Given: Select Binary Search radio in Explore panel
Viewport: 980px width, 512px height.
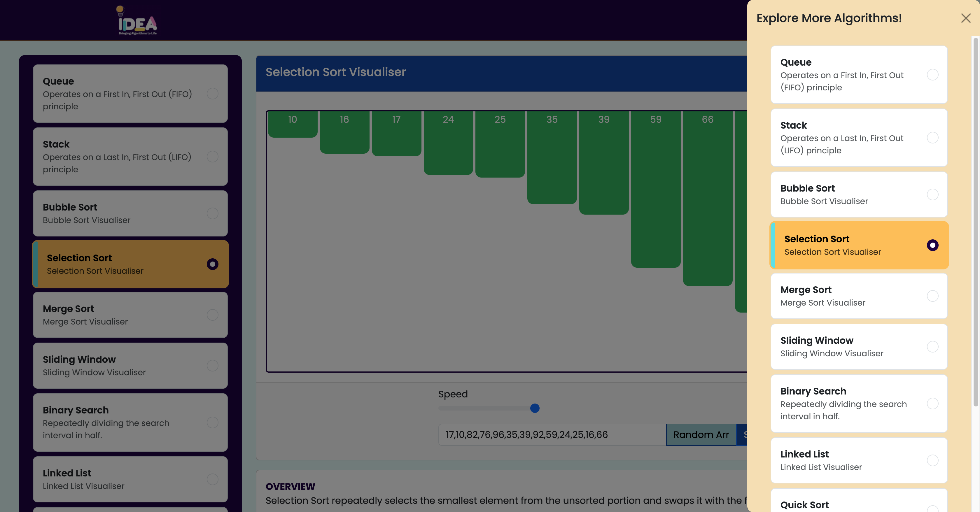Looking at the screenshot, I should 932,404.
